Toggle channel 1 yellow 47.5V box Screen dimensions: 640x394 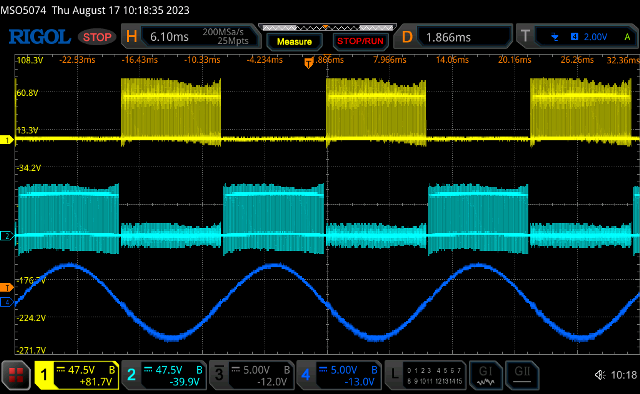[77, 375]
